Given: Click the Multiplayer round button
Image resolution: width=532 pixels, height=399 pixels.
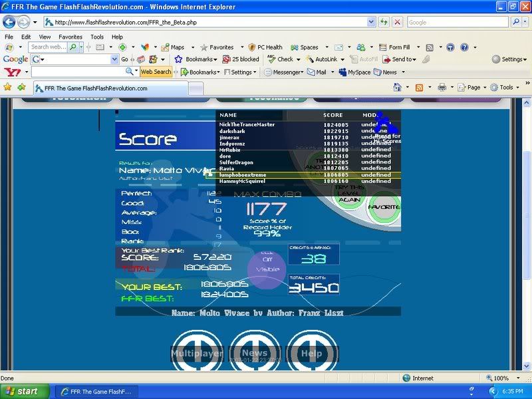Looking at the screenshot, I should click(196, 353).
